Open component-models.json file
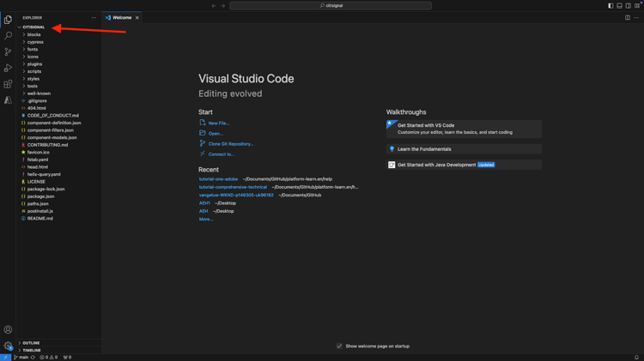Viewport: 644px width, 361px height. pyautogui.click(x=52, y=138)
